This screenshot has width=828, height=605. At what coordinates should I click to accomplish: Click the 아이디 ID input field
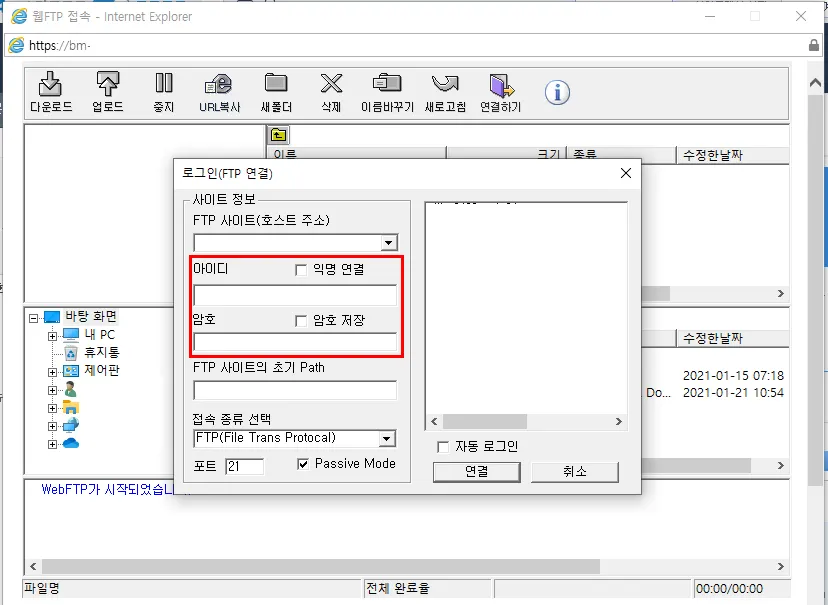295,295
